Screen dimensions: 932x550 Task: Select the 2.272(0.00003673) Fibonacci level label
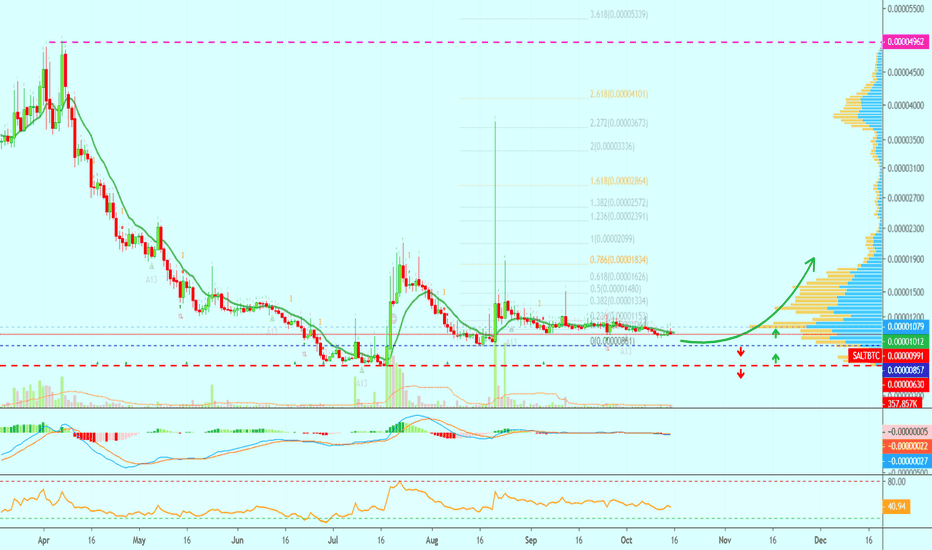click(x=619, y=123)
